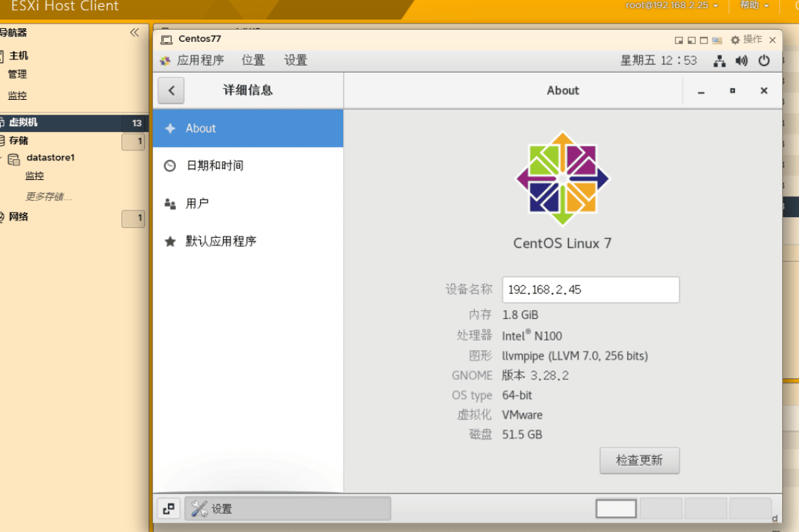The image size is (799, 532).
Task: Open the 位置 menu
Action: [254, 60]
